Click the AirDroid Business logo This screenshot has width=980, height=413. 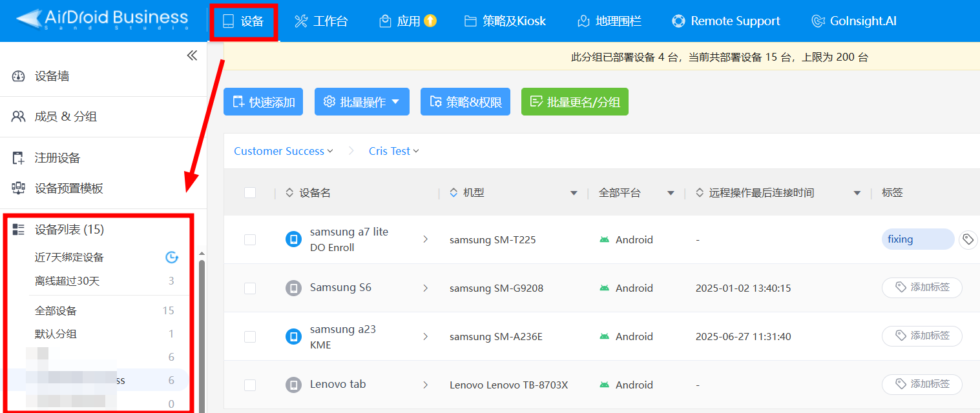pos(102,19)
